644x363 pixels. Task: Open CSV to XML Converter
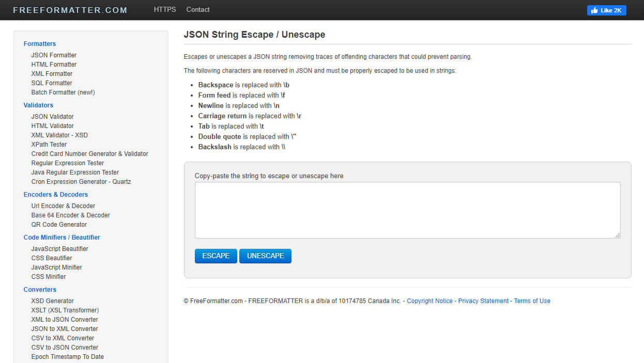click(x=63, y=338)
